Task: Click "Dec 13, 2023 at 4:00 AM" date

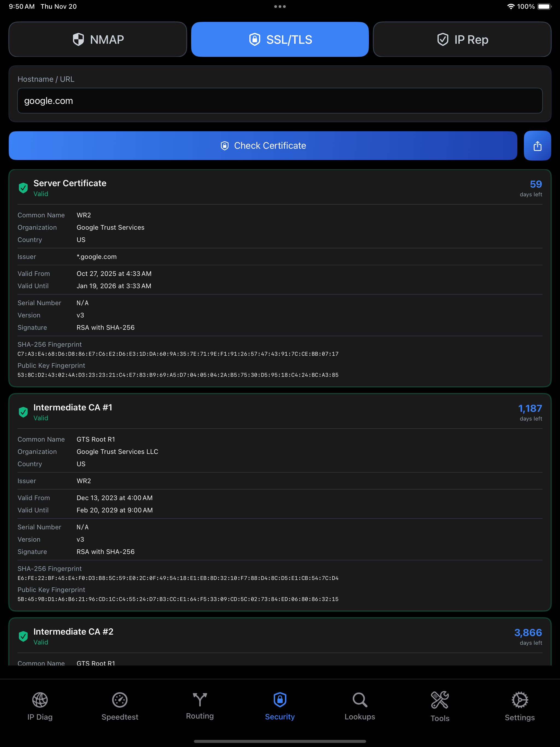Action: (x=115, y=498)
